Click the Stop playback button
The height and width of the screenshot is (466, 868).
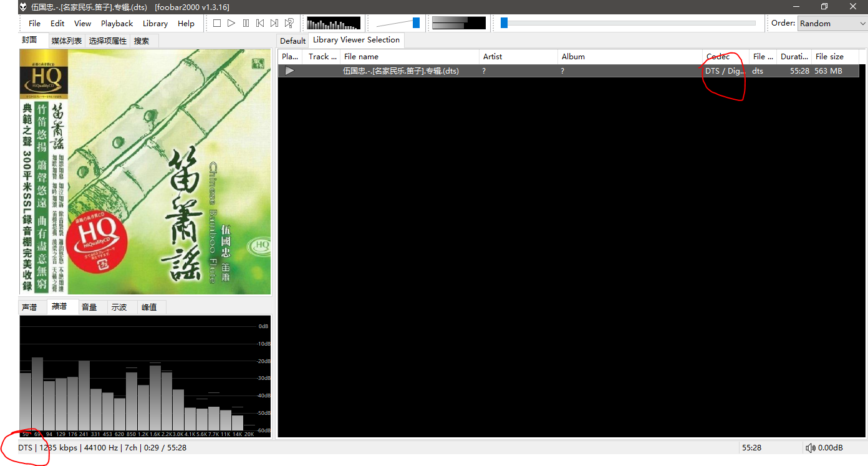pos(217,23)
